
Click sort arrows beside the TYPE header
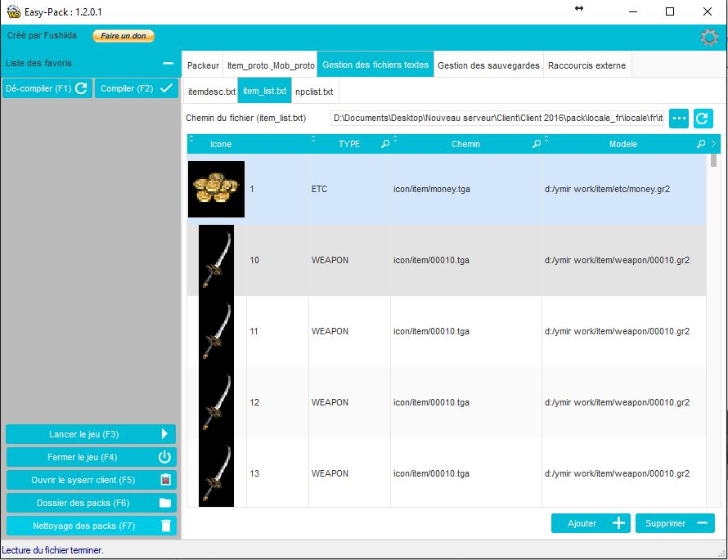pyautogui.click(x=313, y=139)
